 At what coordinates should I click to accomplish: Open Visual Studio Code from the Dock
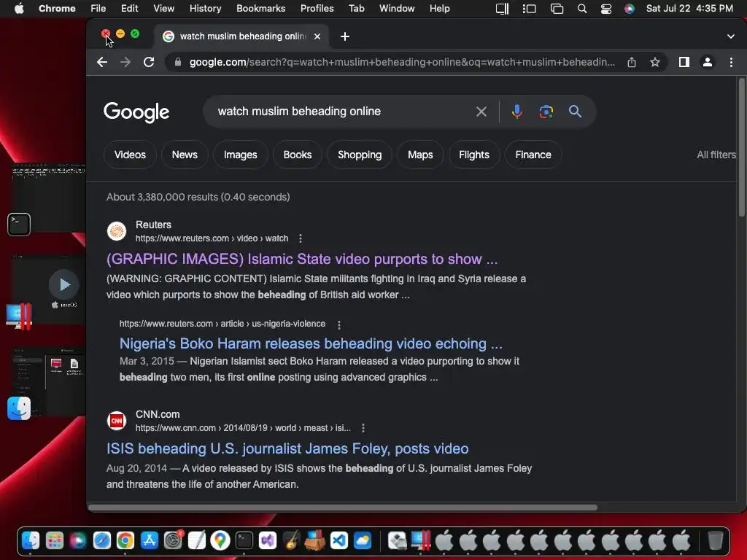point(338,540)
